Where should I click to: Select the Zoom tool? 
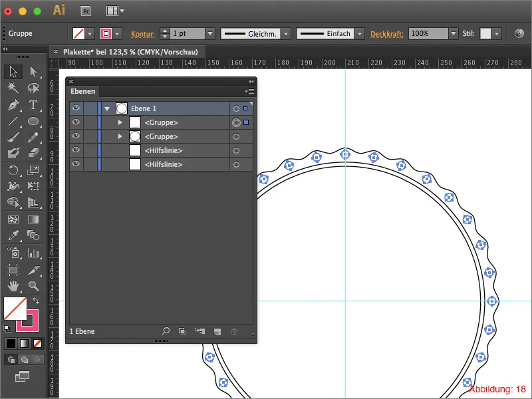33,286
